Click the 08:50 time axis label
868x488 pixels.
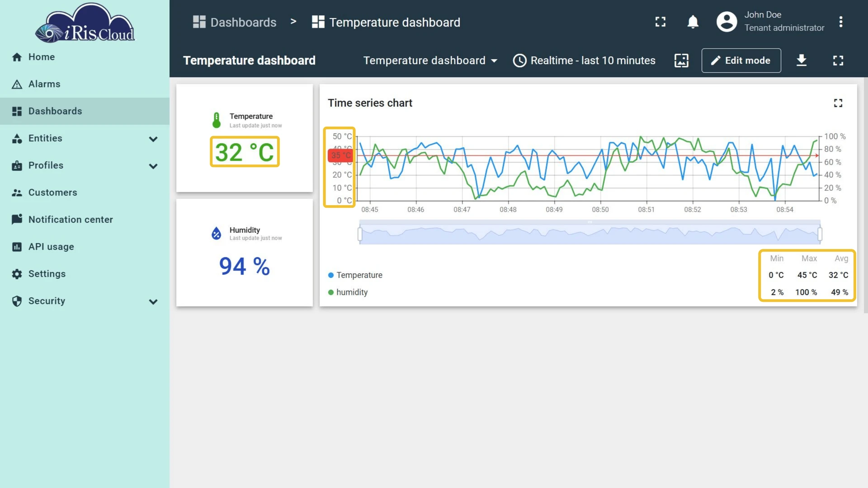(x=600, y=210)
